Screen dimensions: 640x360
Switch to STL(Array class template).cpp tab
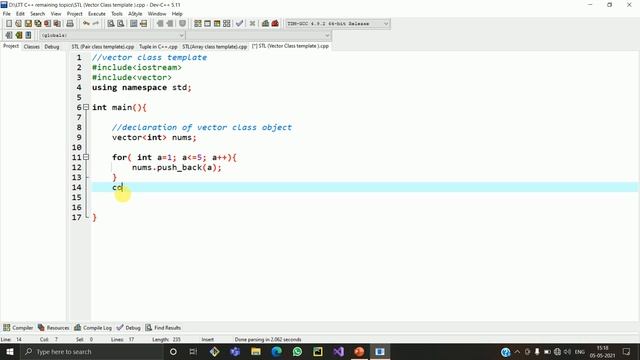(x=215, y=47)
